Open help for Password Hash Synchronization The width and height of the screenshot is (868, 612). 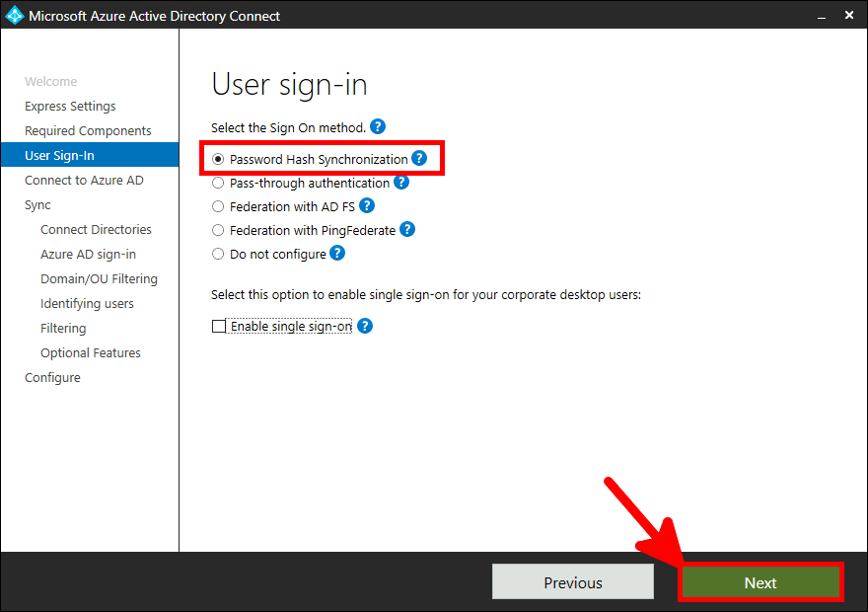[x=419, y=158]
